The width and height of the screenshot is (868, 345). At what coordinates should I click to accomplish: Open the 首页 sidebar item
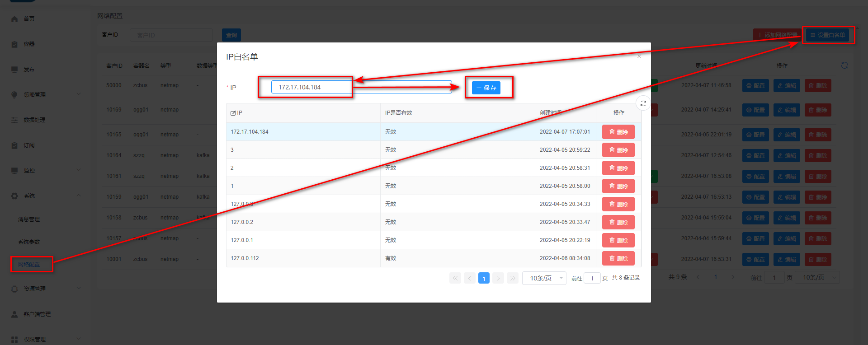(x=29, y=19)
